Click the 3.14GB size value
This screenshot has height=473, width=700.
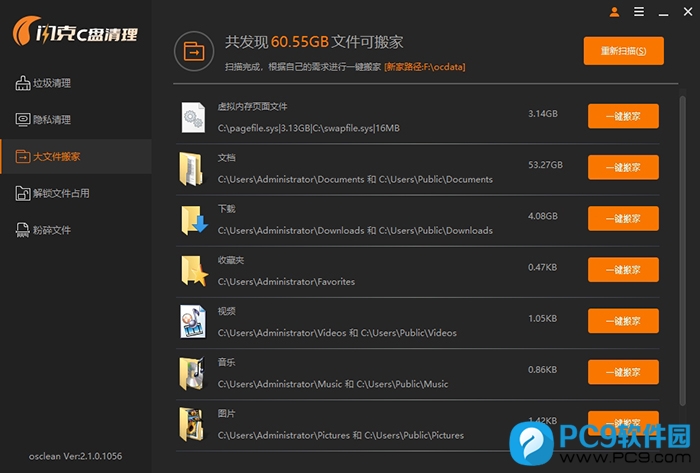[543, 114]
